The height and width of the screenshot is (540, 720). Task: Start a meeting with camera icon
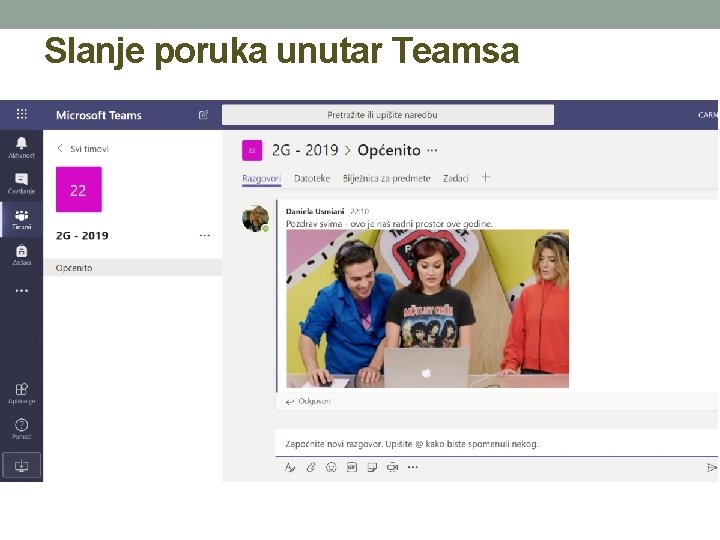point(393,467)
